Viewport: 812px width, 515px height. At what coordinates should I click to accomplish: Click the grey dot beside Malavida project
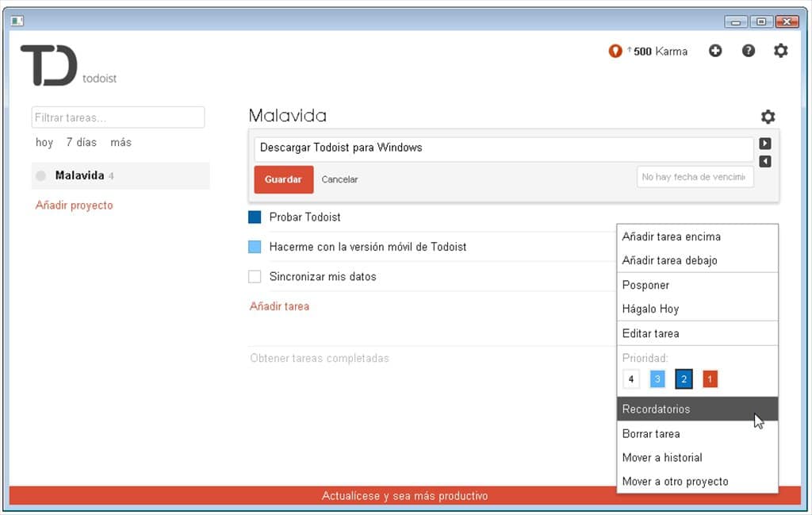[41, 176]
